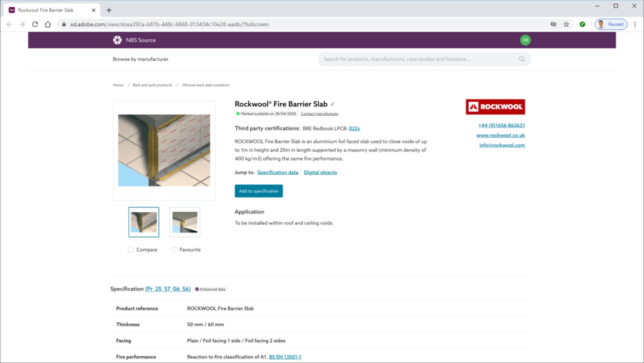Open the AB user avatar
This screenshot has height=363, width=644.
525,40
